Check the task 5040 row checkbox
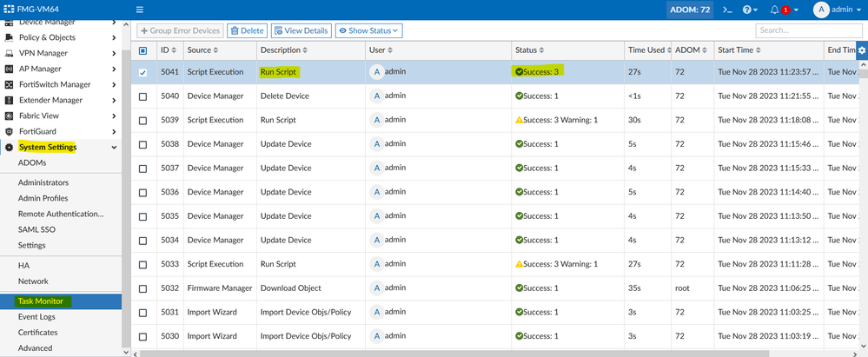 [x=143, y=96]
